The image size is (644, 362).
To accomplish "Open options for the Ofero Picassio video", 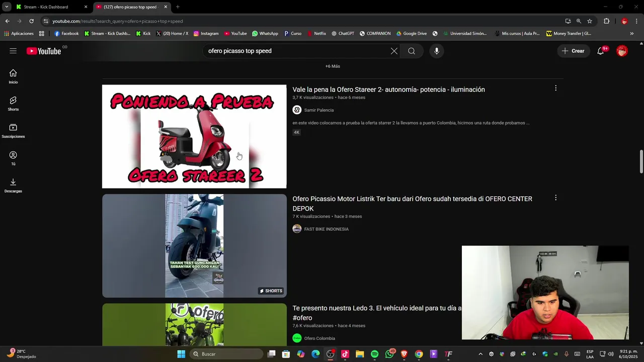I will point(555,198).
